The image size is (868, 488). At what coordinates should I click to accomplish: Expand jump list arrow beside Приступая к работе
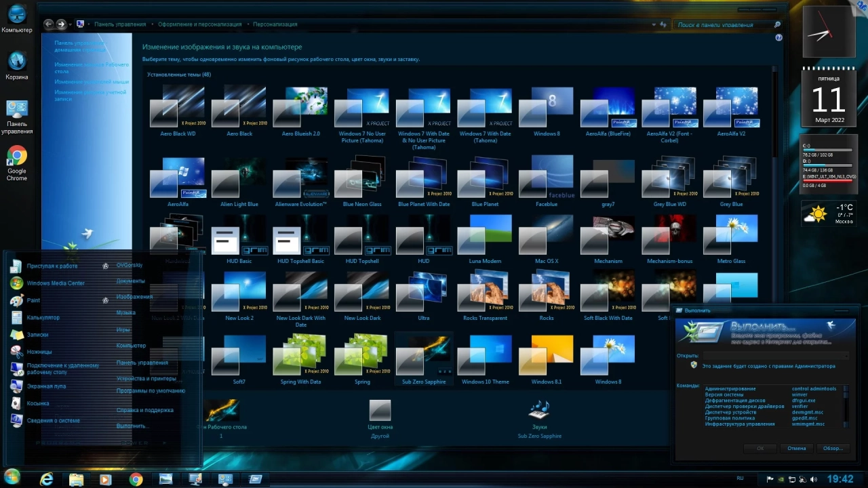106,266
